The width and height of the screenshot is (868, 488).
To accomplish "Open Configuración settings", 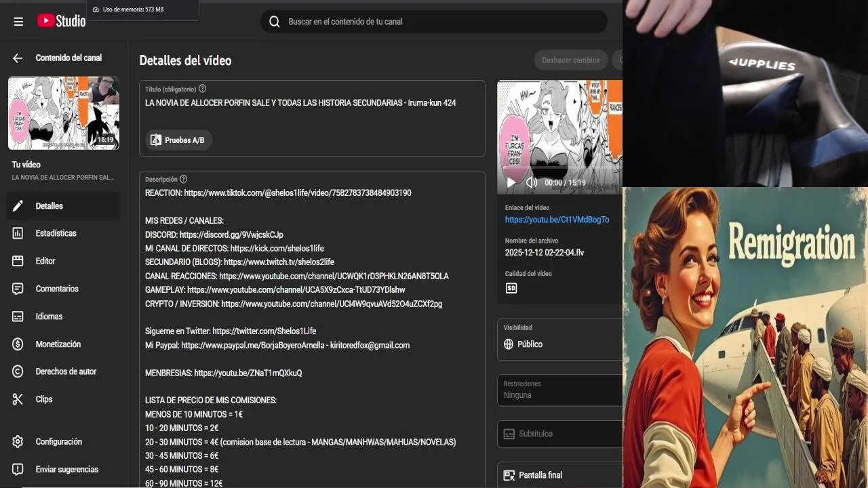I will [64, 442].
